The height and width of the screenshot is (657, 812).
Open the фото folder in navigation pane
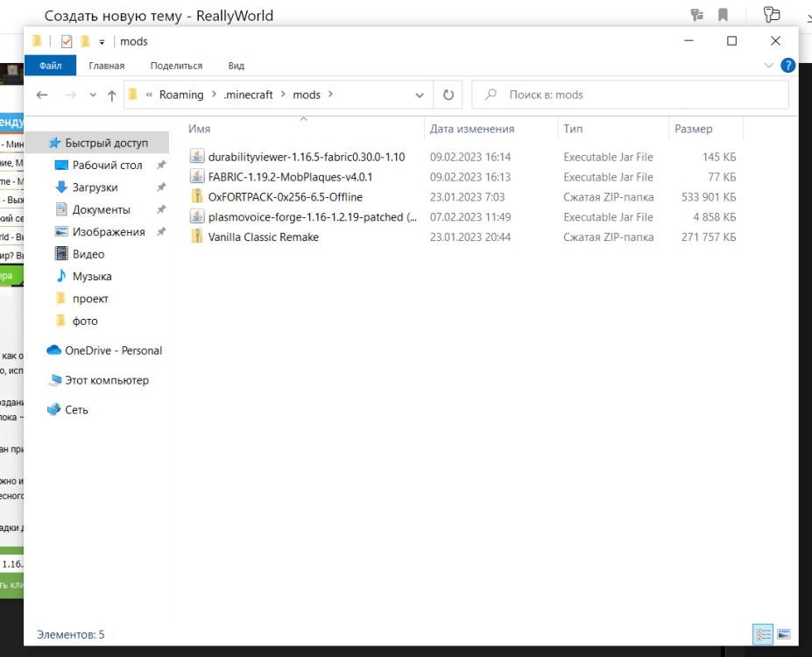click(85, 321)
